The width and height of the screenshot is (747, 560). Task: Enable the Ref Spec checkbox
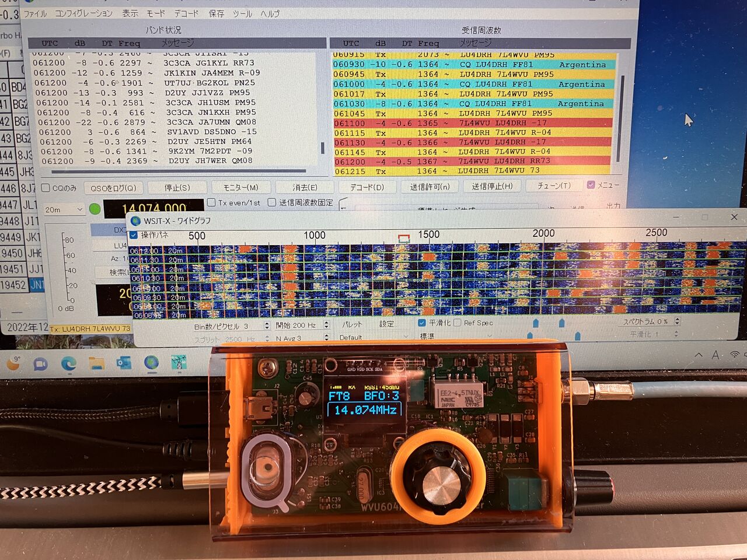[x=458, y=323]
